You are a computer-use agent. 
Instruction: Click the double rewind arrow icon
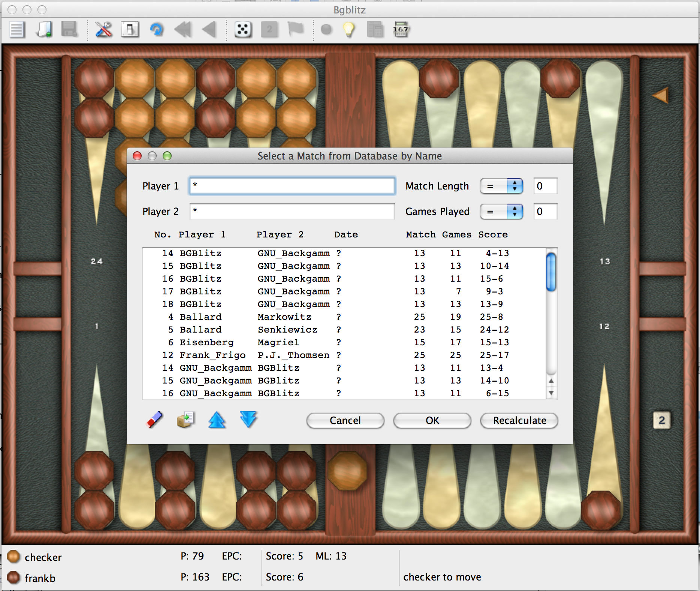pos(183,30)
